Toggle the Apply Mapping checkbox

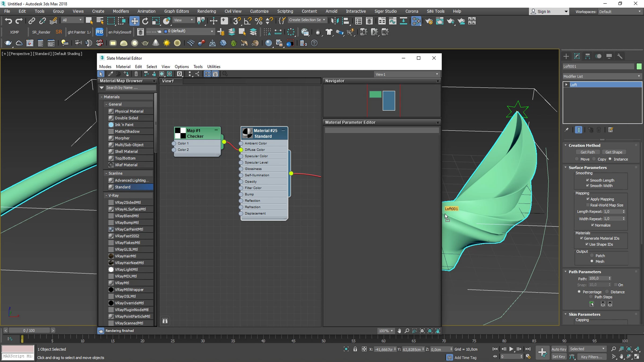[588, 199]
